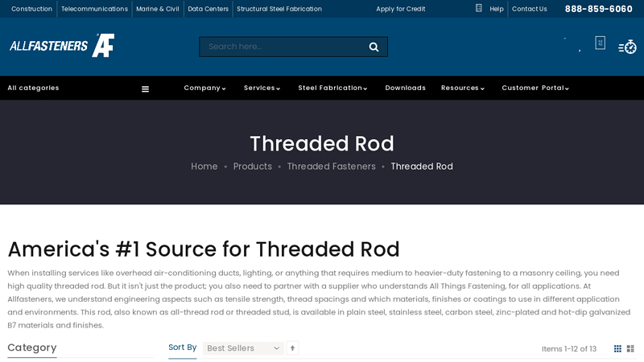Open the Downloads menu item
The image size is (644, 362).
point(406,88)
